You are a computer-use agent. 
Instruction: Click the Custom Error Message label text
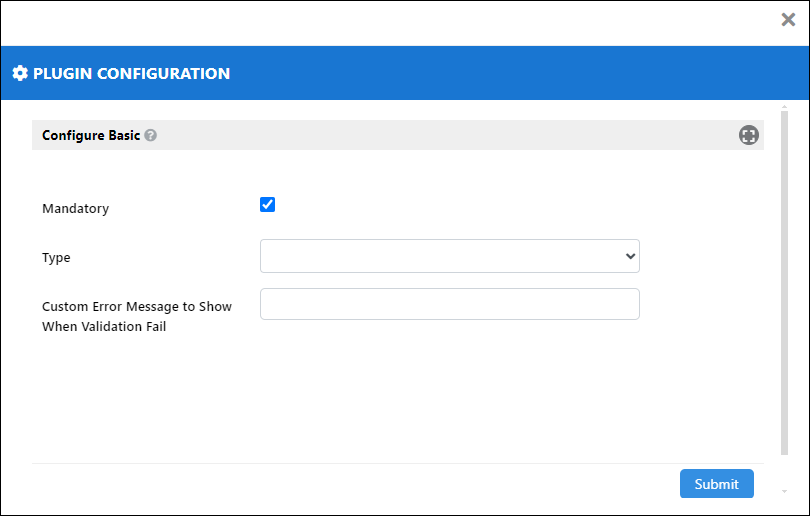click(137, 317)
